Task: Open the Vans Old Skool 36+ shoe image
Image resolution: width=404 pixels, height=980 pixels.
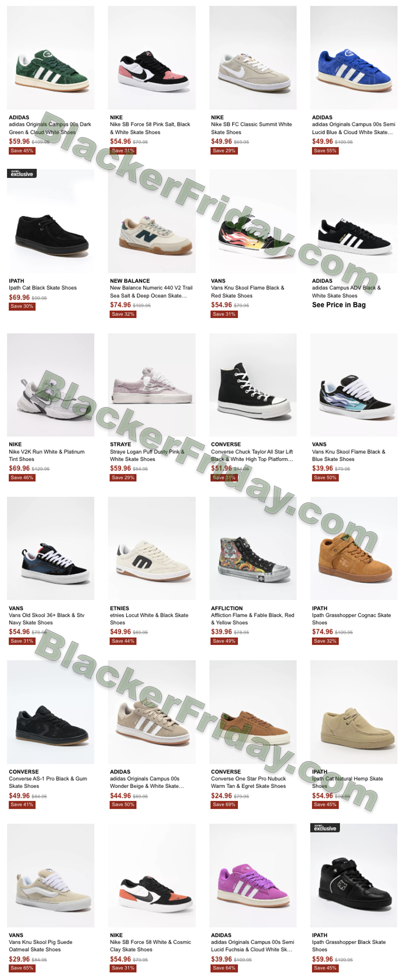Action: [x=51, y=548]
